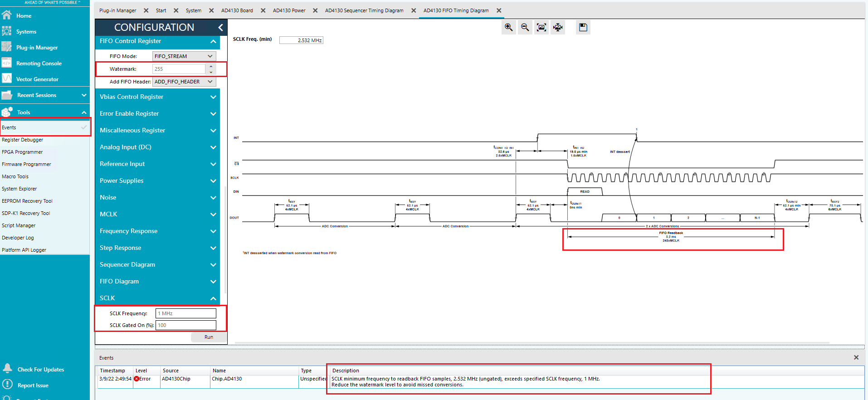Open Script Manager from Tools list
The height and width of the screenshot is (400, 868).
19,225
